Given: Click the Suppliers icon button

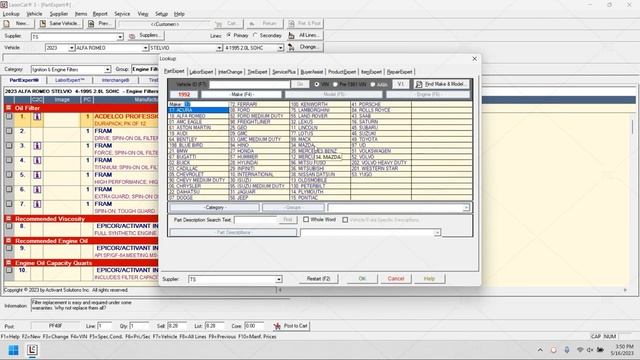Looking at the screenshot, I should click(x=132, y=36).
